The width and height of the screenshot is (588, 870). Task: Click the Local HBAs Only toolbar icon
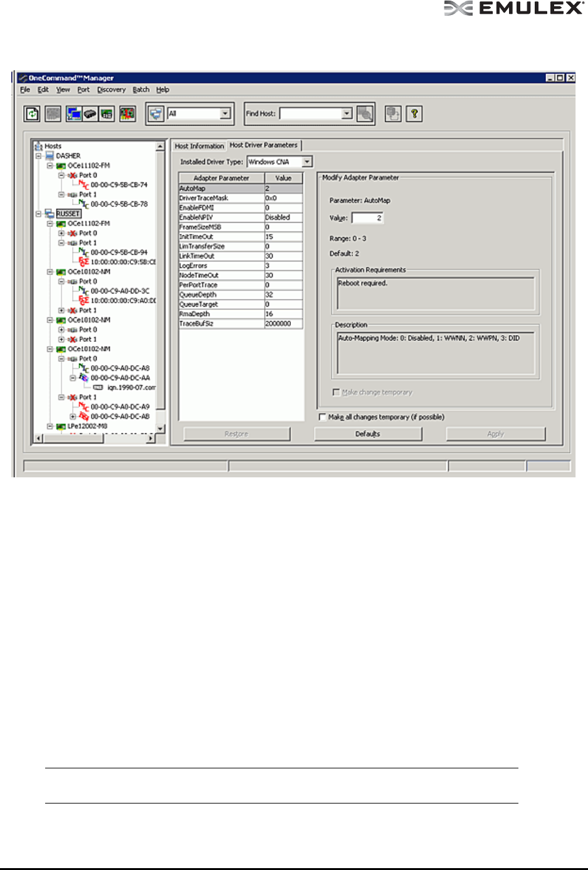[127, 114]
